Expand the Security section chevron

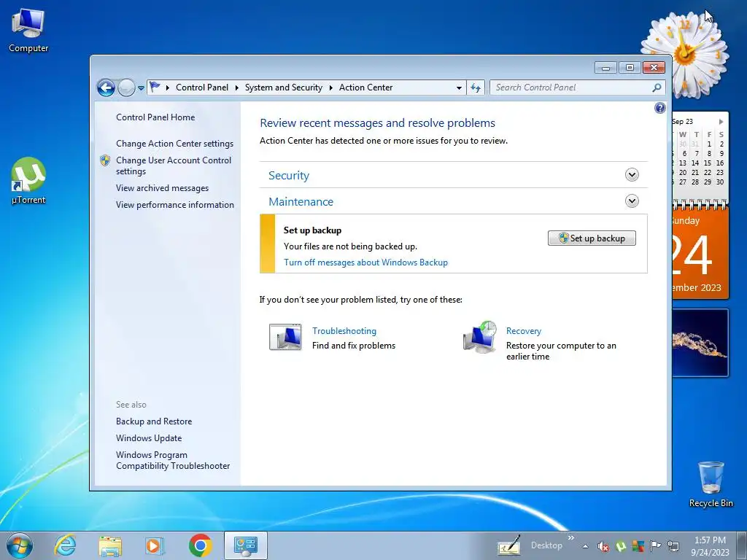(x=632, y=175)
